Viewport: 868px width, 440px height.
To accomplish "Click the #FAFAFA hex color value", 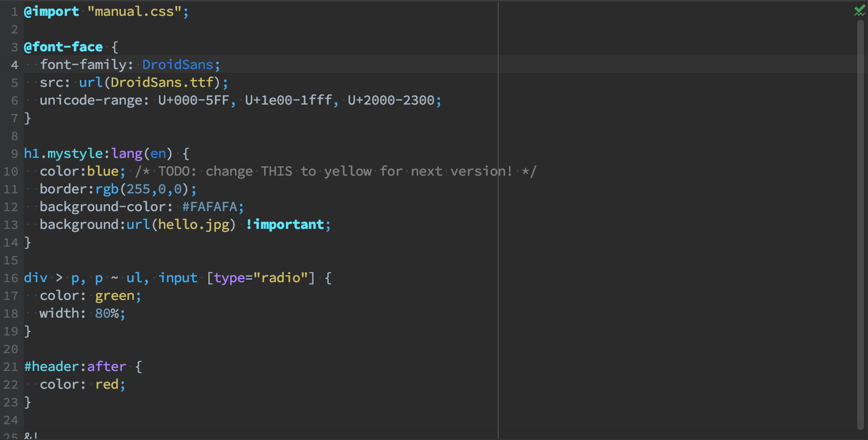I will pos(209,207).
